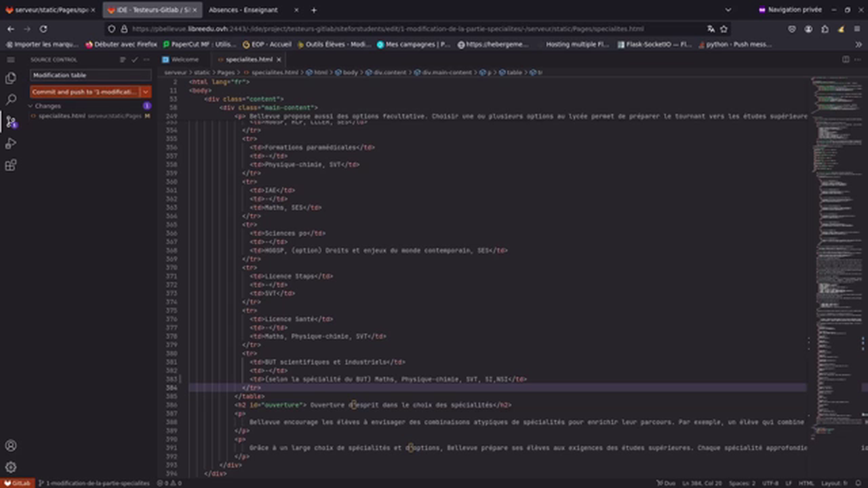Click the Accounts icon above the gear

point(10,445)
